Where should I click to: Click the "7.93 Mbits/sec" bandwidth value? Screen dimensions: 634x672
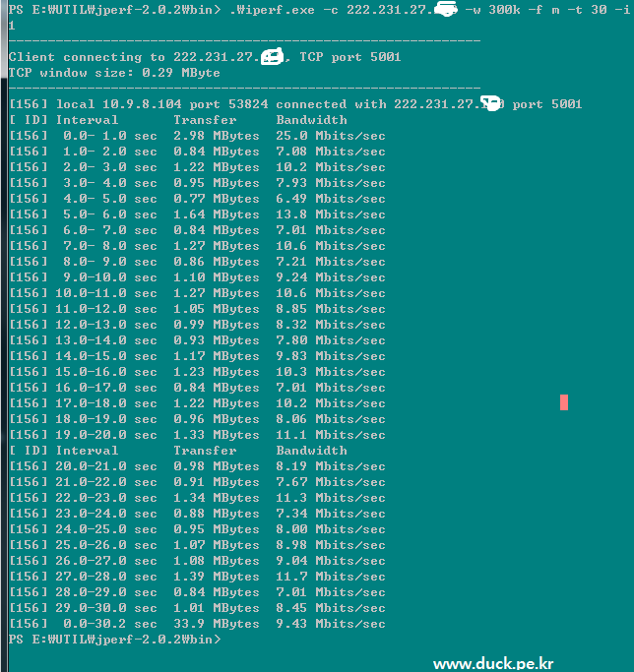[331, 183]
